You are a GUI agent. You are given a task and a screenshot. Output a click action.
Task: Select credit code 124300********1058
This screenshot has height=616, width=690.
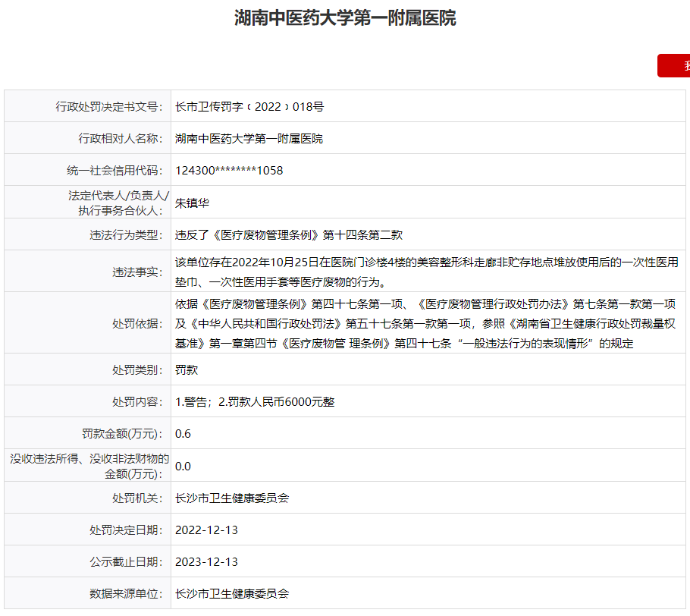pos(229,171)
